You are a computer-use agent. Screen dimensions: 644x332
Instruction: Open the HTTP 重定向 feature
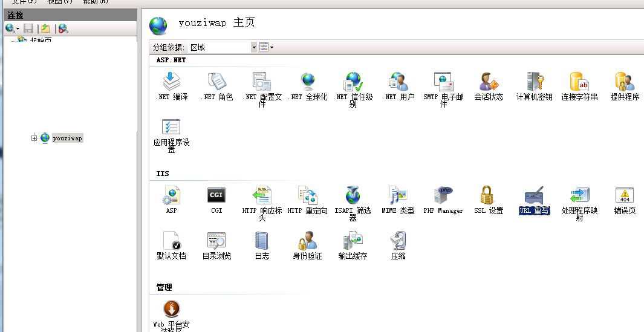pos(308,200)
